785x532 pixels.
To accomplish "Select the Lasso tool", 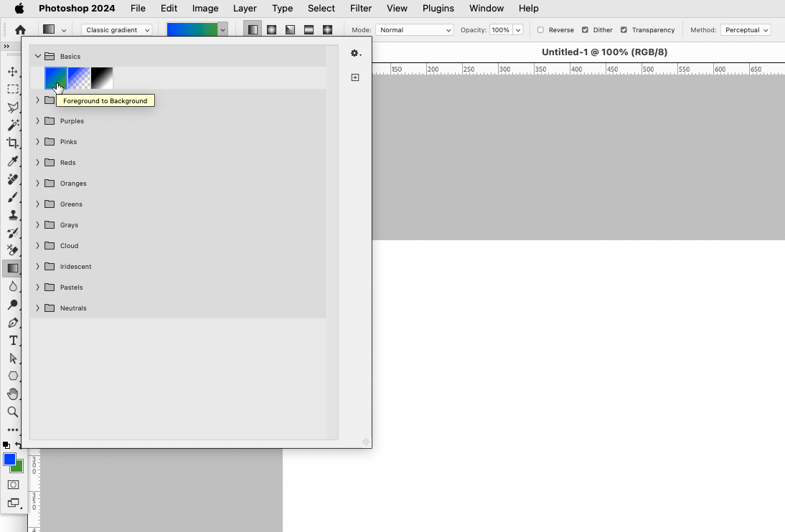I will coord(13,108).
